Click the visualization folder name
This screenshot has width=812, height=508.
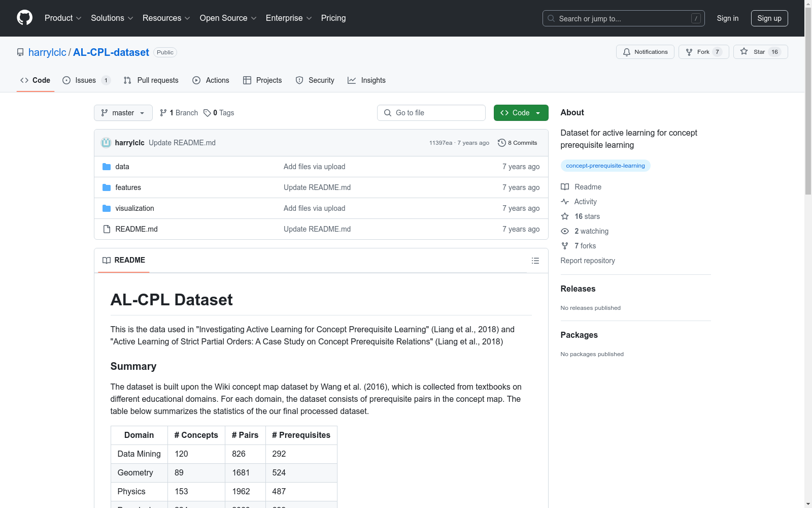click(134, 208)
